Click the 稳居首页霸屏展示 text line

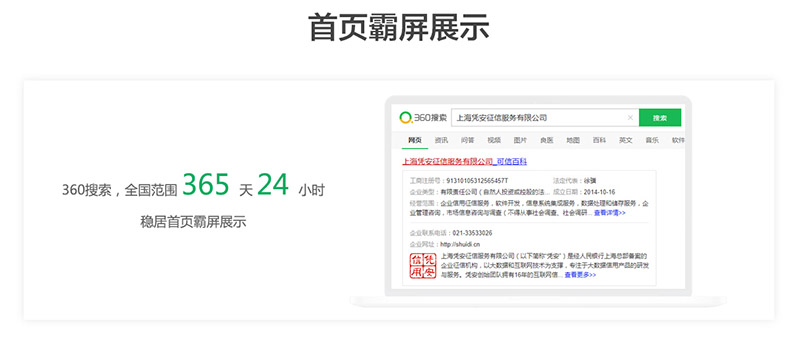click(193, 222)
